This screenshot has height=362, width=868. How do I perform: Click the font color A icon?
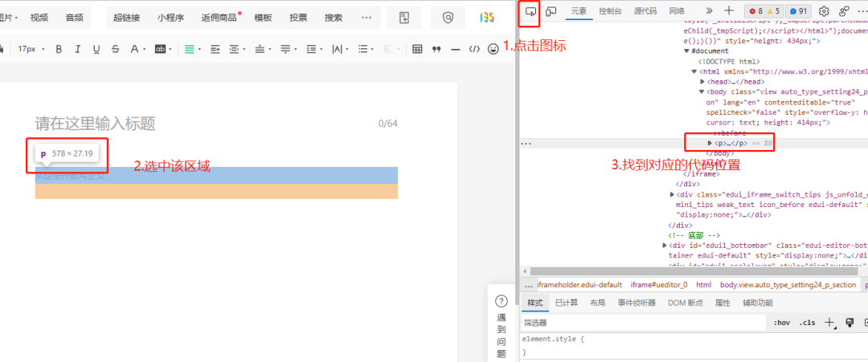click(134, 49)
